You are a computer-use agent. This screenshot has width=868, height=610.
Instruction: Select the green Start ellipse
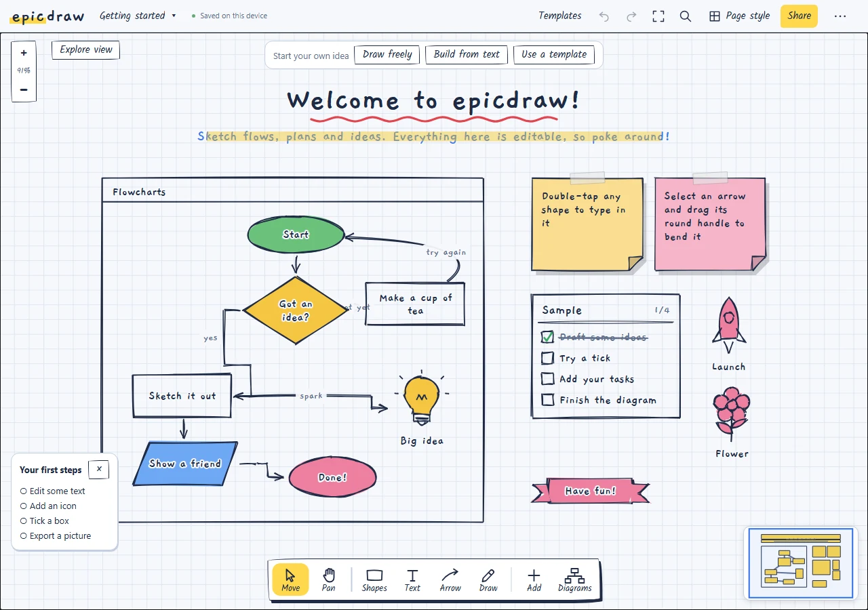[296, 235]
